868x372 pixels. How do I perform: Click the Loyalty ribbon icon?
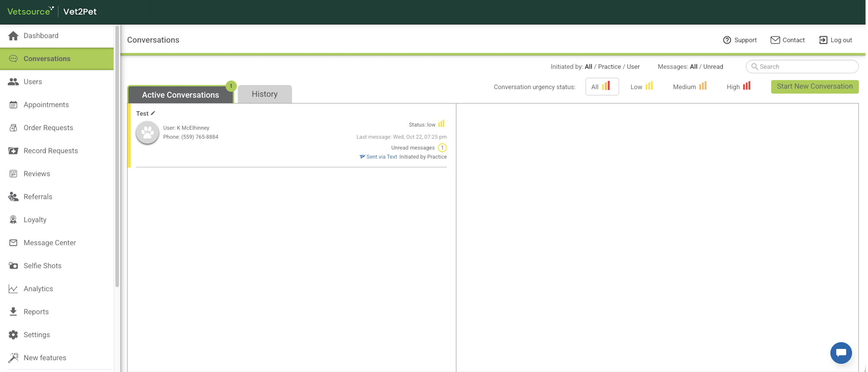[13, 219]
